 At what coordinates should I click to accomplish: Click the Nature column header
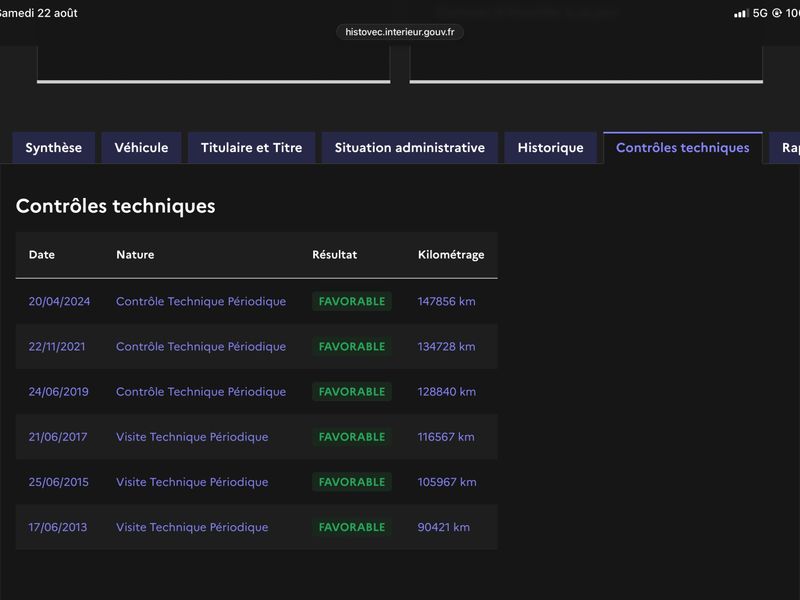point(135,255)
